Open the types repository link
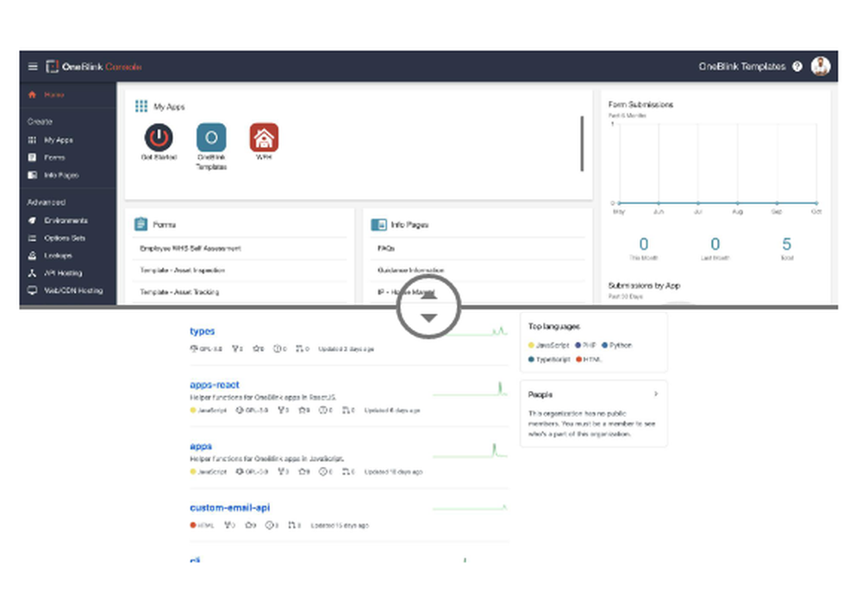 [203, 331]
